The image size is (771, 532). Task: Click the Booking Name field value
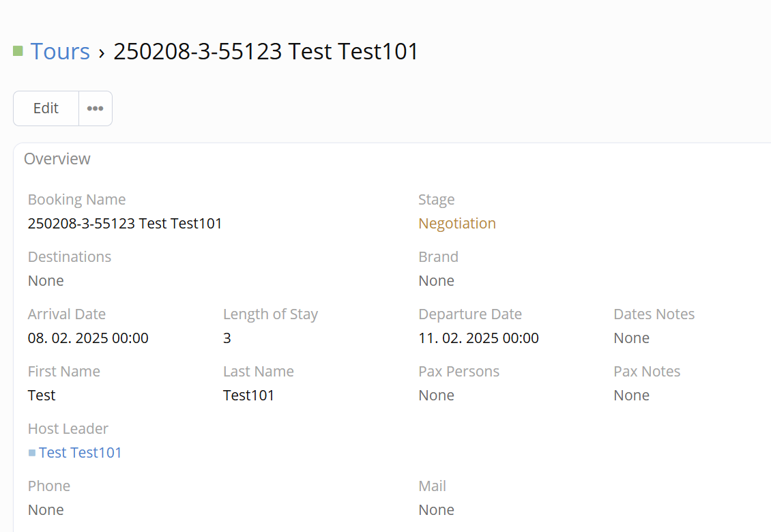[x=125, y=224]
